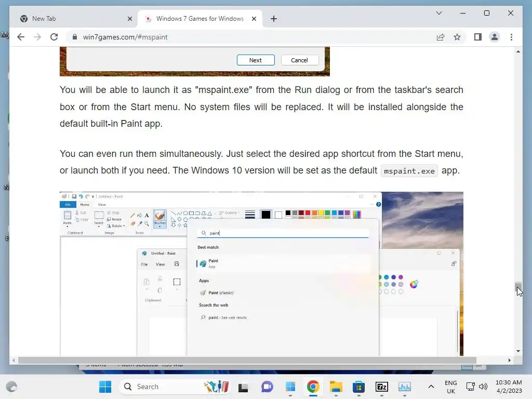Show hidden system tray icons
The width and height of the screenshot is (532, 399).
tap(431, 387)
